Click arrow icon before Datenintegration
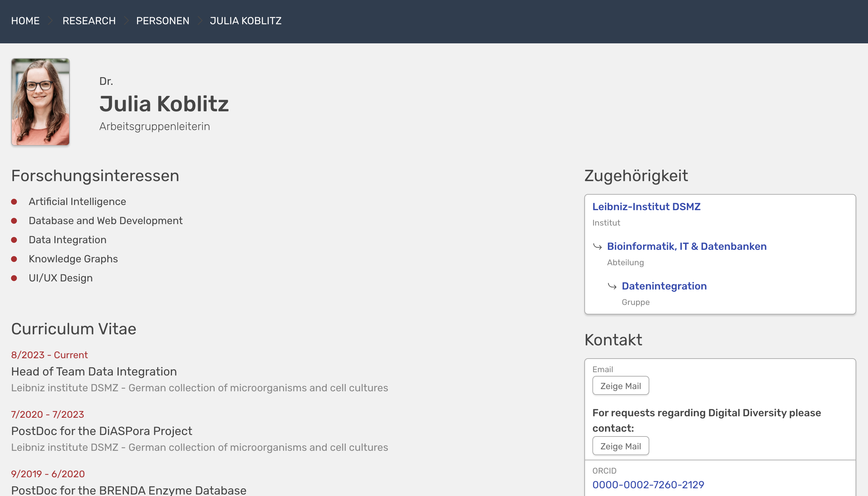868x496 pixels. coord(612,286)
